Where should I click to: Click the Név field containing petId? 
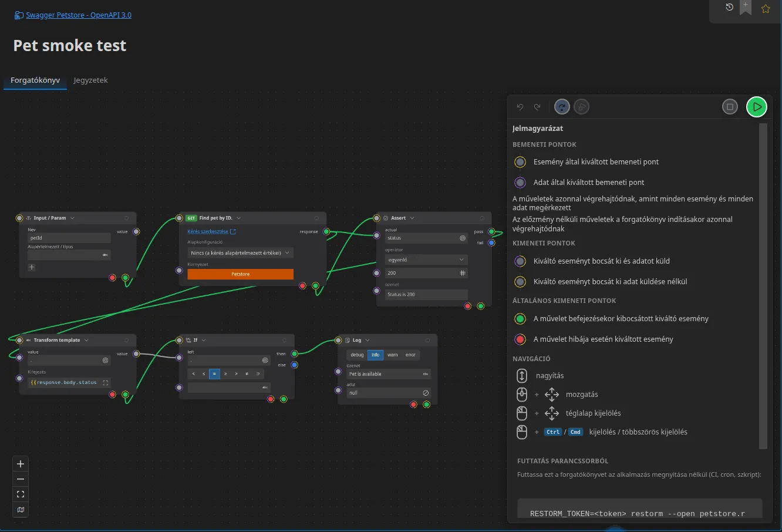click(69, 238)
